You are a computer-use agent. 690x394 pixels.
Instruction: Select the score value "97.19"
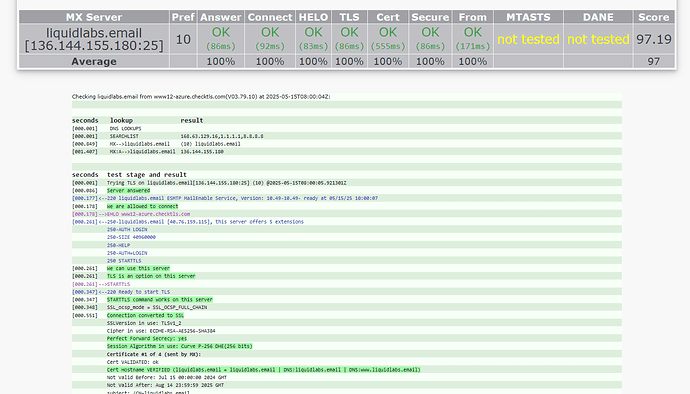[653, 39]
